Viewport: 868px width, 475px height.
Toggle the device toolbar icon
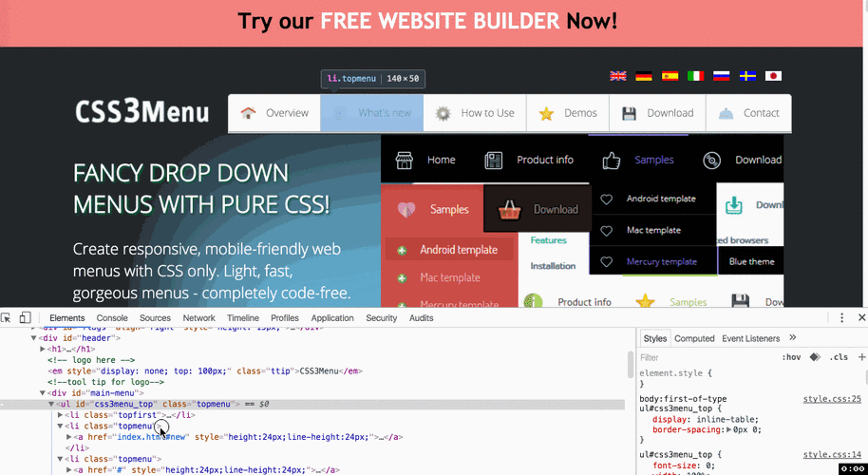[25, 317]
